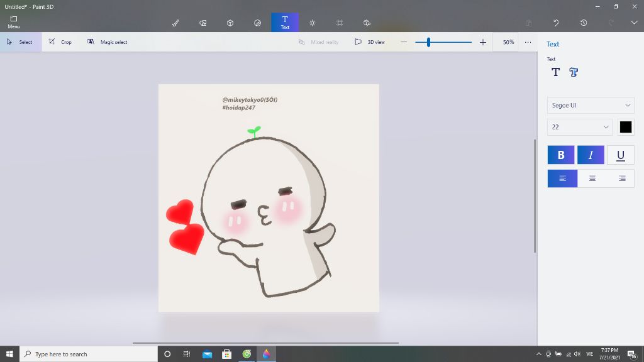The height and width of the screenshot is (362, 644).
Task: Click the Windows taskbar search box
Action: coord(88,354)
